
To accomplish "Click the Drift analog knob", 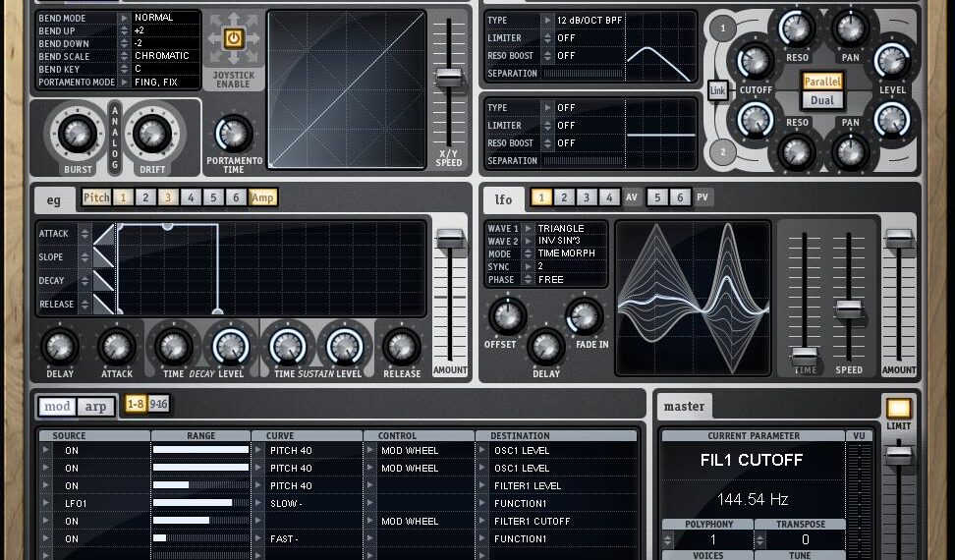I will tap(151, 132).
